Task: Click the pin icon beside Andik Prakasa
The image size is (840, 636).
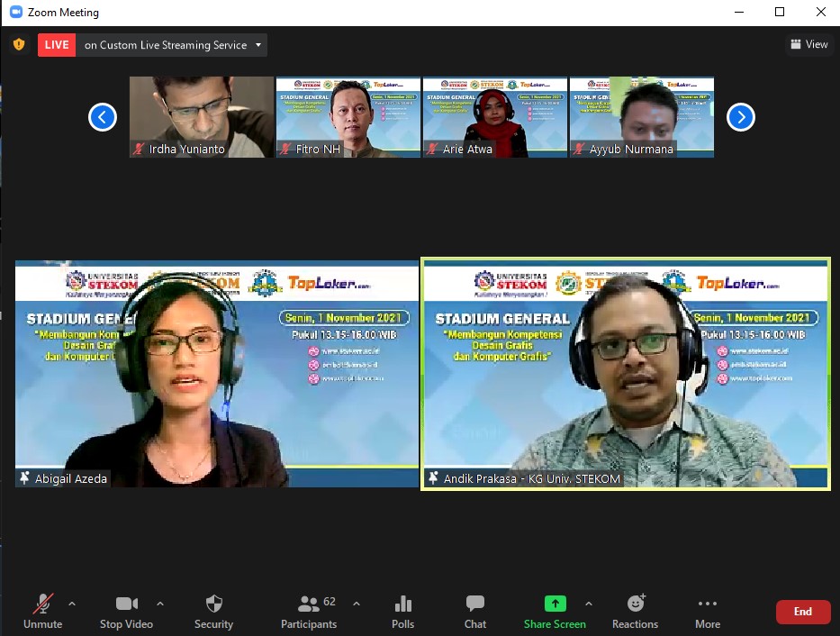Action: (433, 478)
